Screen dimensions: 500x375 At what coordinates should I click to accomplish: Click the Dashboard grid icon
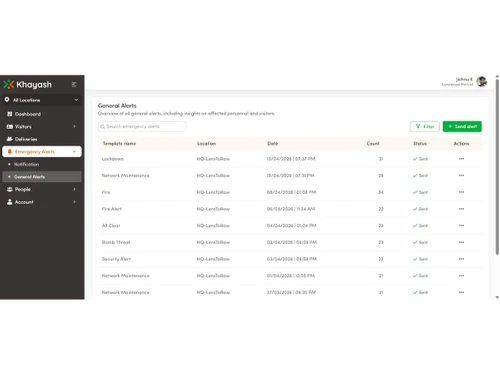tap(10, 114)
